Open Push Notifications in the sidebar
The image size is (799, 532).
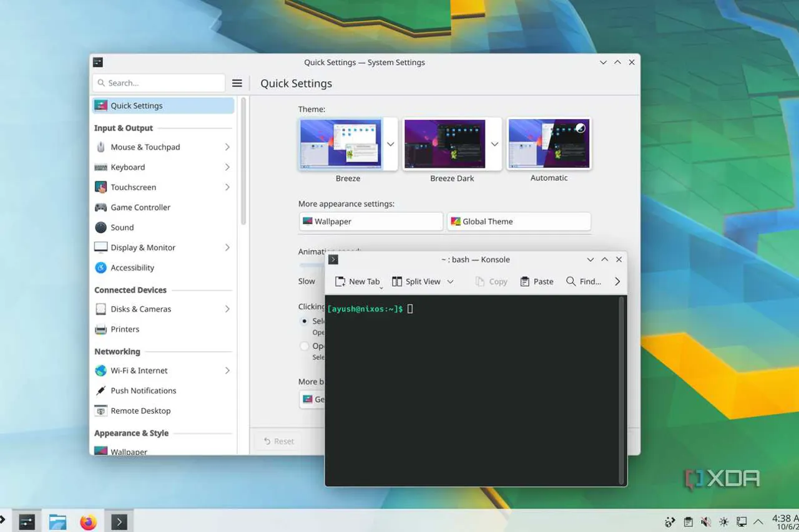163,390
